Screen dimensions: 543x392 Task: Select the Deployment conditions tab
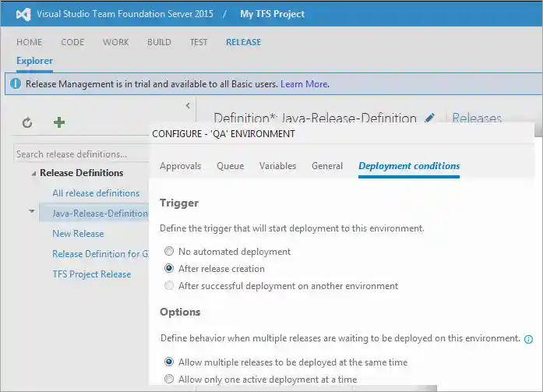click(409, 166)
